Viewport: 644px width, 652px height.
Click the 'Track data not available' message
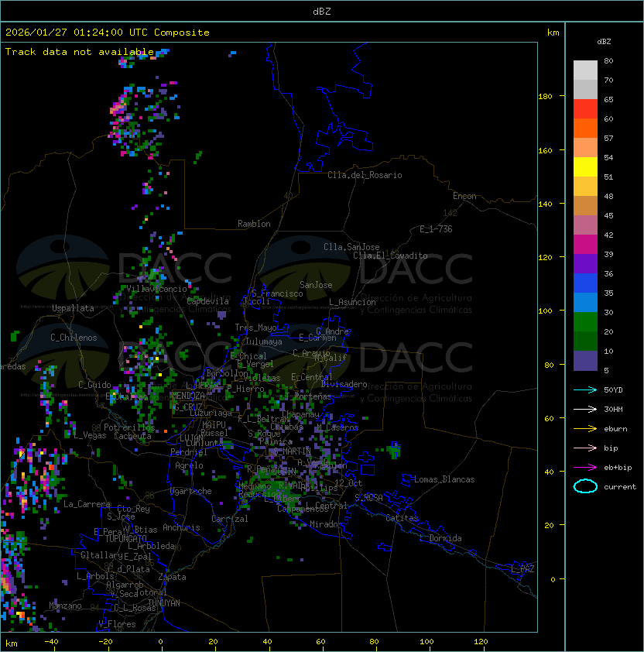pyautogui.click(x=80, y=51)
